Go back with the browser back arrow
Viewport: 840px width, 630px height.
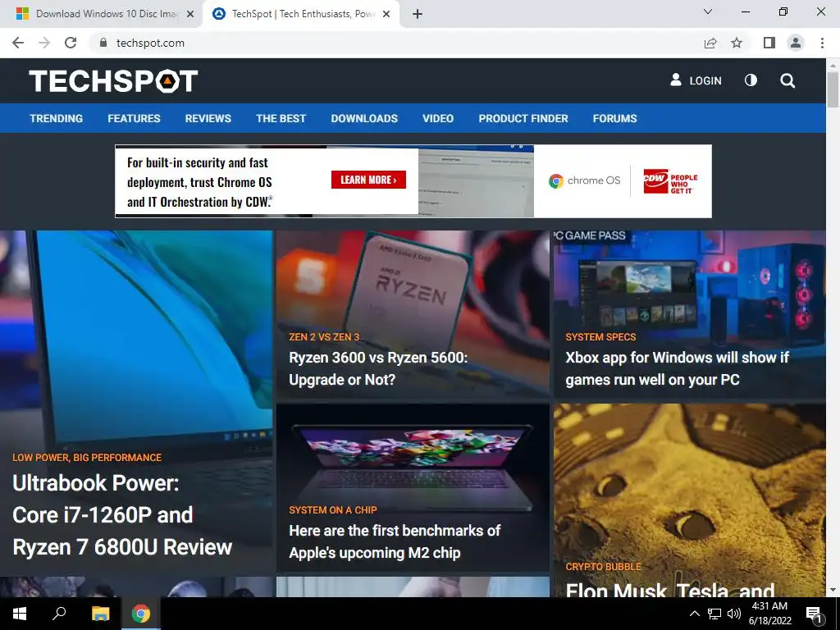18,43
